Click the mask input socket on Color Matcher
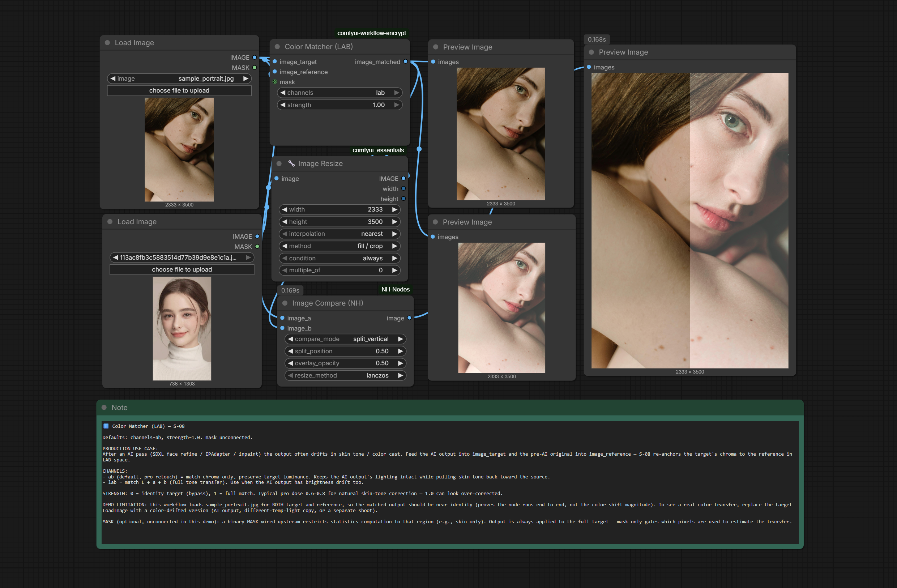The width and height of the screenshot is (897, 588). (x=275, y=82)
